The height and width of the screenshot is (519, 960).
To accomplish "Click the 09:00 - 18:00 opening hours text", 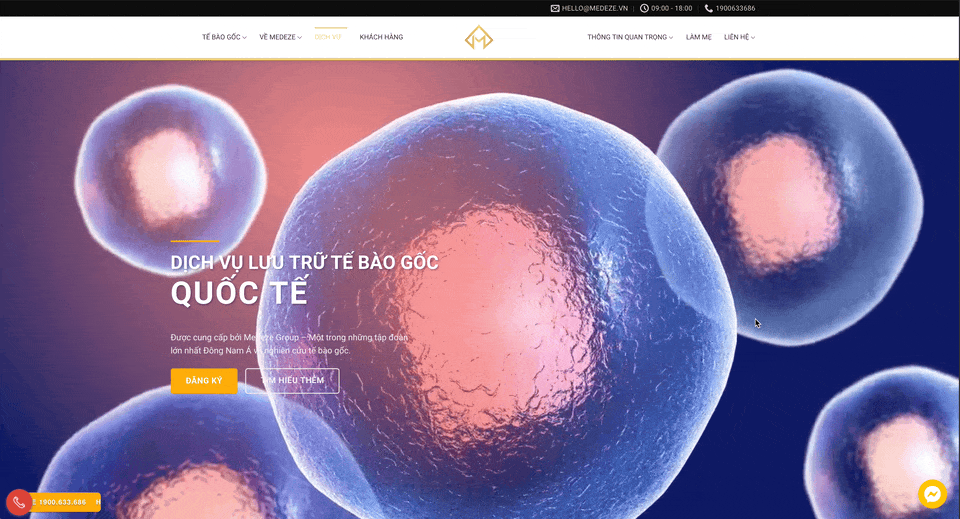I will click(671, 8).
